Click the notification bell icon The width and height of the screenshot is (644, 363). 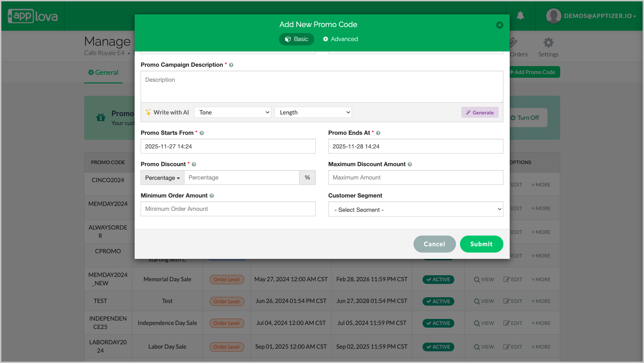(x=520, y=16)
